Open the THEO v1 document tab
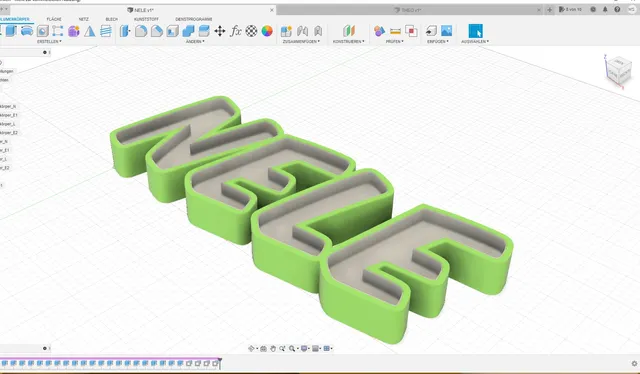Viewport: 640px width, 374px height. coord(408,10)
